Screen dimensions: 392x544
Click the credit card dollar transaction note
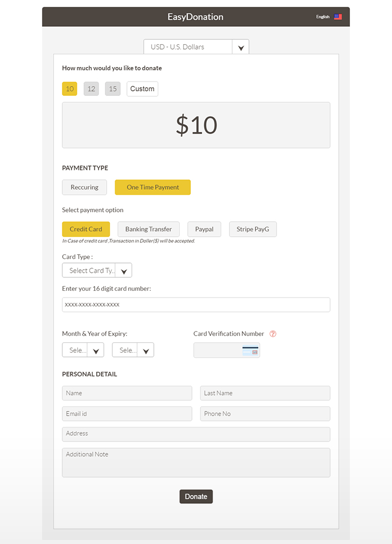point(128,241)
